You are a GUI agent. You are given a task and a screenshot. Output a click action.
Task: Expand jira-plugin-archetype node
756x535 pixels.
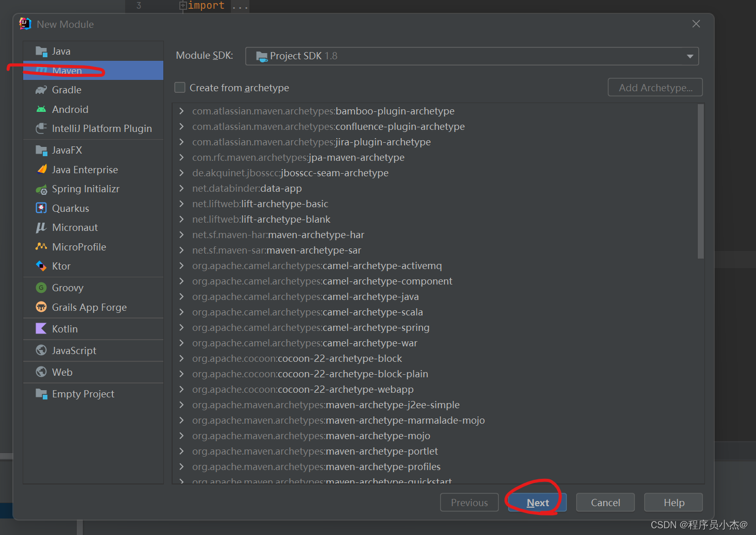point(181,142)
